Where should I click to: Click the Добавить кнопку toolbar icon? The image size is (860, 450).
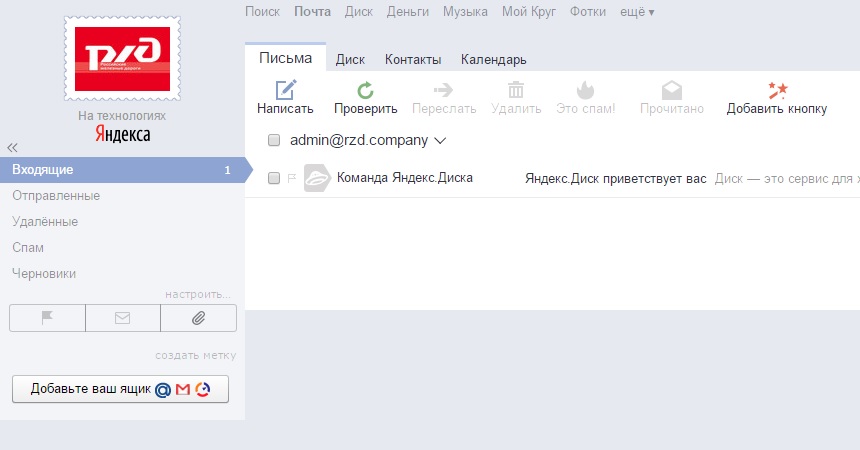coord(776,90)
